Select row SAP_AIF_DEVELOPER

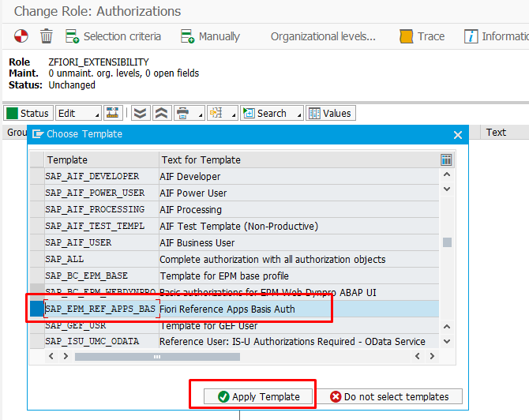[234, 176]
